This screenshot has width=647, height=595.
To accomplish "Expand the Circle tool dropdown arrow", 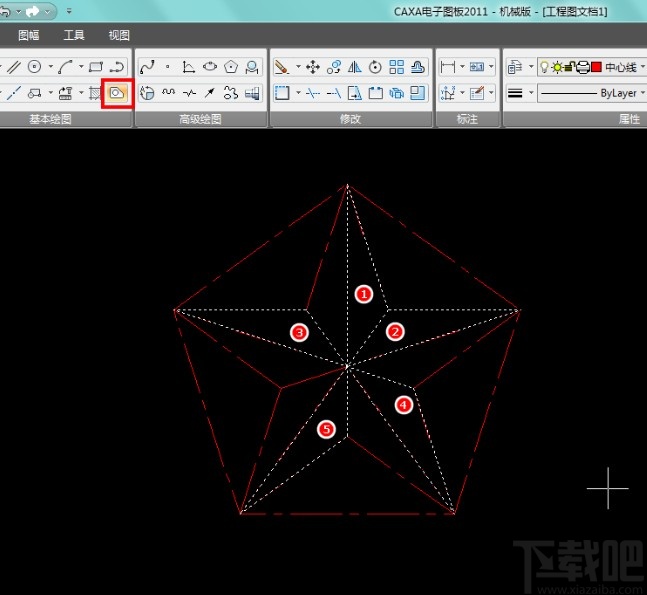I will [50, 66].
